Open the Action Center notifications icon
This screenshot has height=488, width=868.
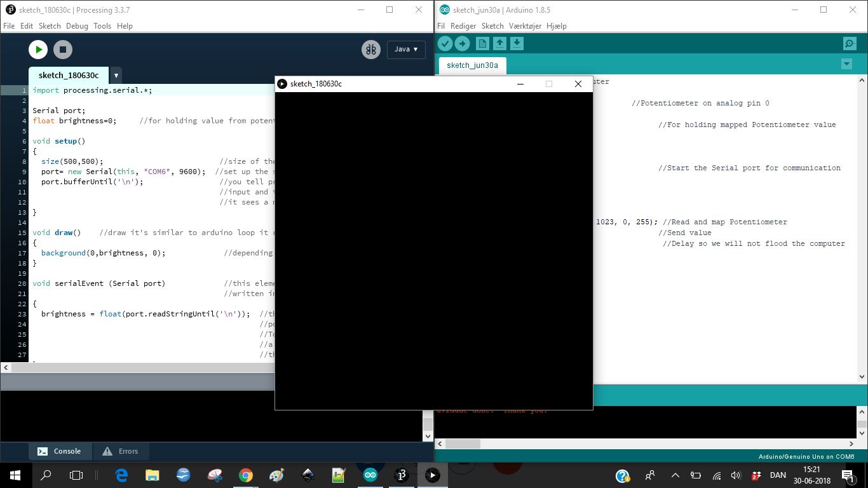point(848,475)
